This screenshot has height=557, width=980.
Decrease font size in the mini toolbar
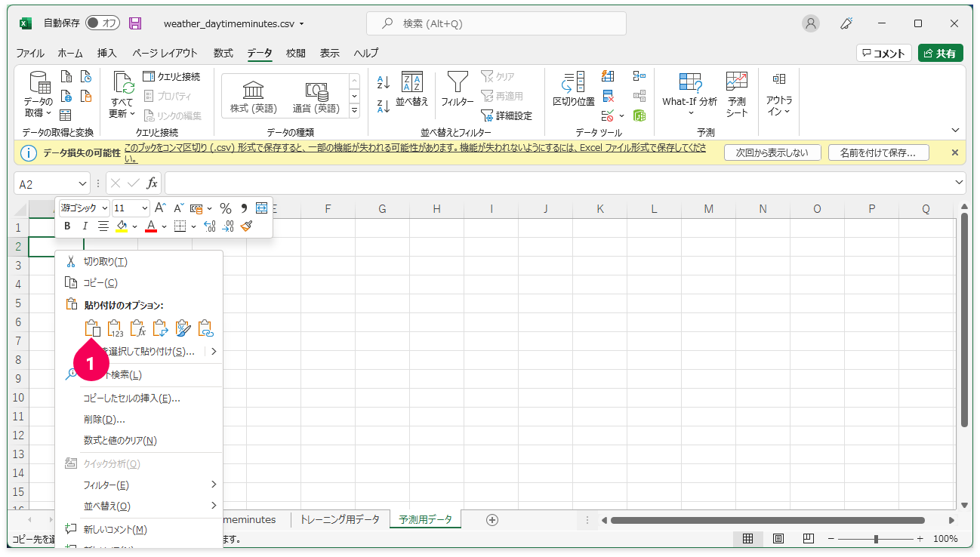click(179, 208)
